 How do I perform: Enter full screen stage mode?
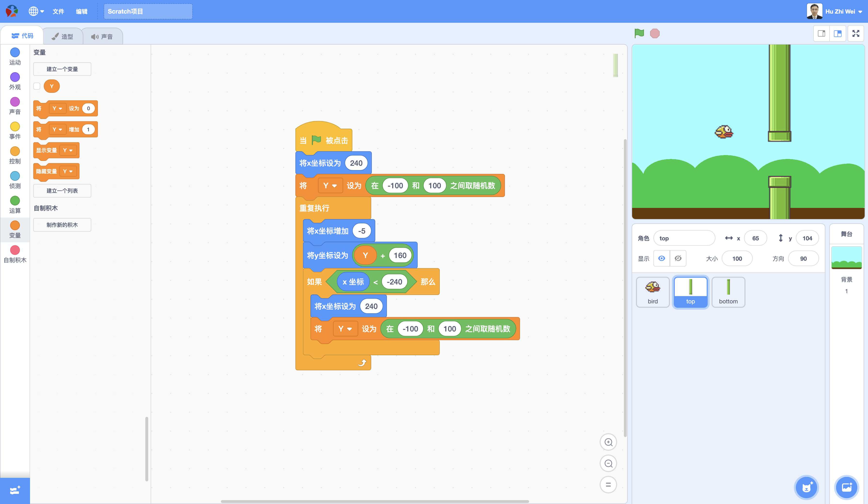856,33
